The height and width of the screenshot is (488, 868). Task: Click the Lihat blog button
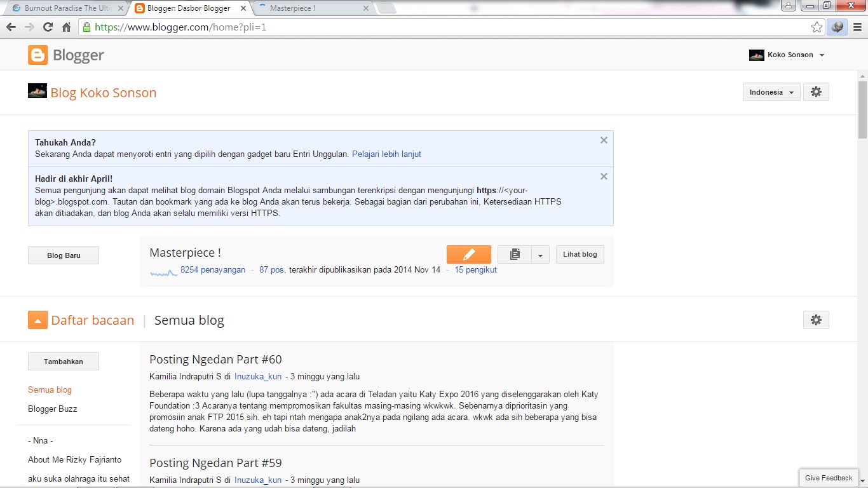point(580,254)
